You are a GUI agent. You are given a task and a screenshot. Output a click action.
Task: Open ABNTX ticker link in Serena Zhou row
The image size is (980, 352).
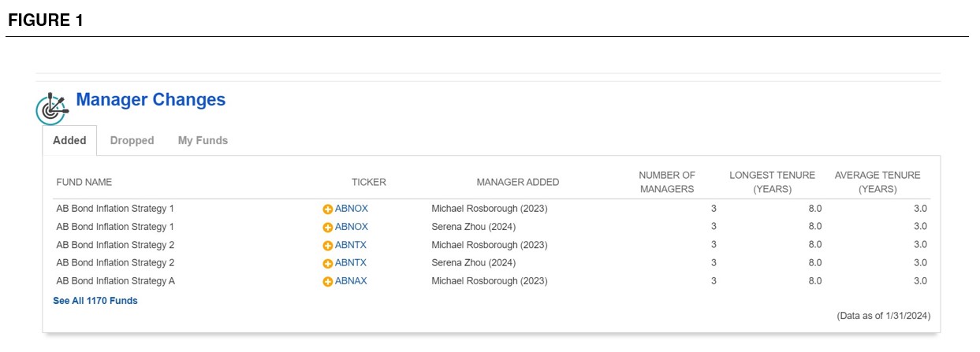click(351, 263)
